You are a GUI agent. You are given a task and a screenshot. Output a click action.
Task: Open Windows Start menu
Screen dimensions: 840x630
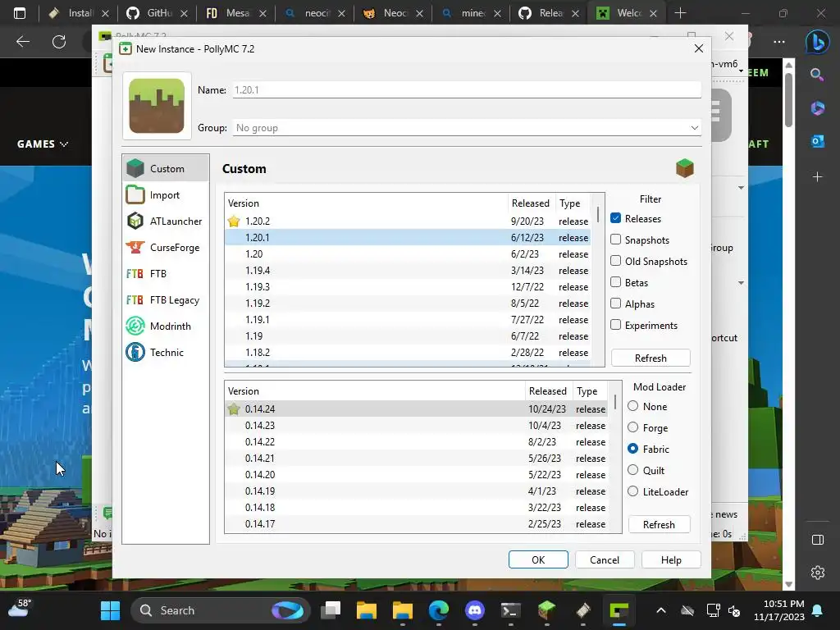point(111,610)
